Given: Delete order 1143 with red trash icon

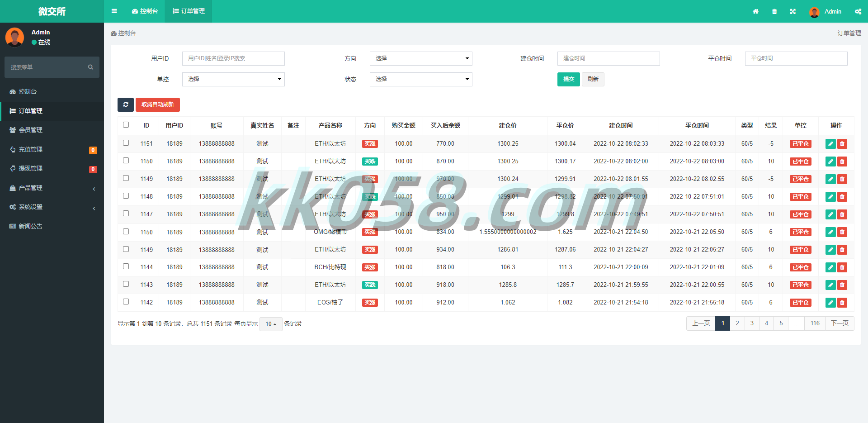Looking at the screenshot, I should 842,285.
